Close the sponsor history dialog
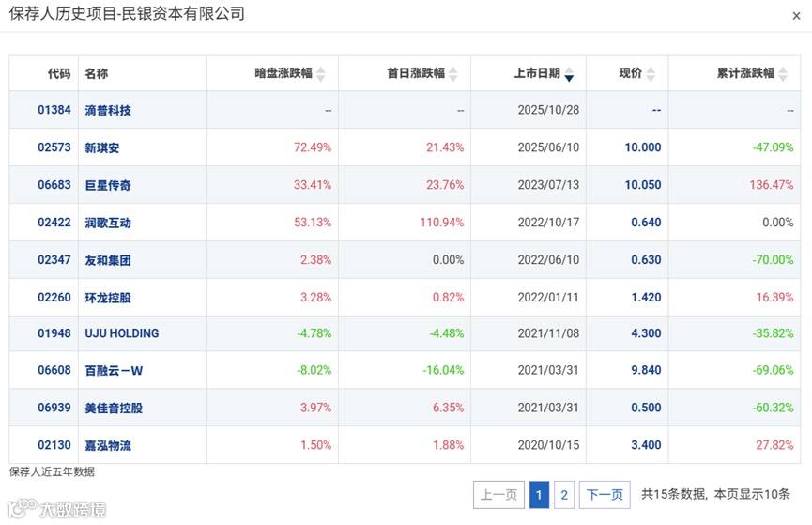Image resolution: width=812 pixels, height=525 pixels. click(x=796, y=16)
